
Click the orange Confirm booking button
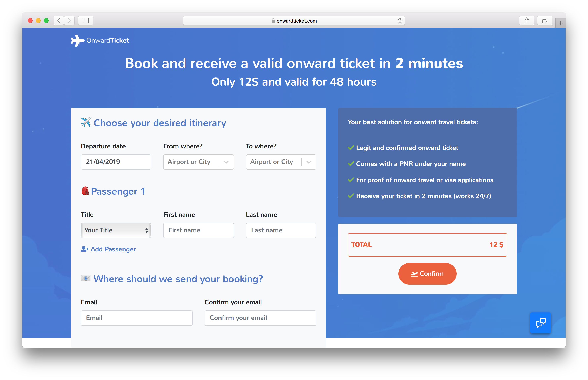pos(427,274)
